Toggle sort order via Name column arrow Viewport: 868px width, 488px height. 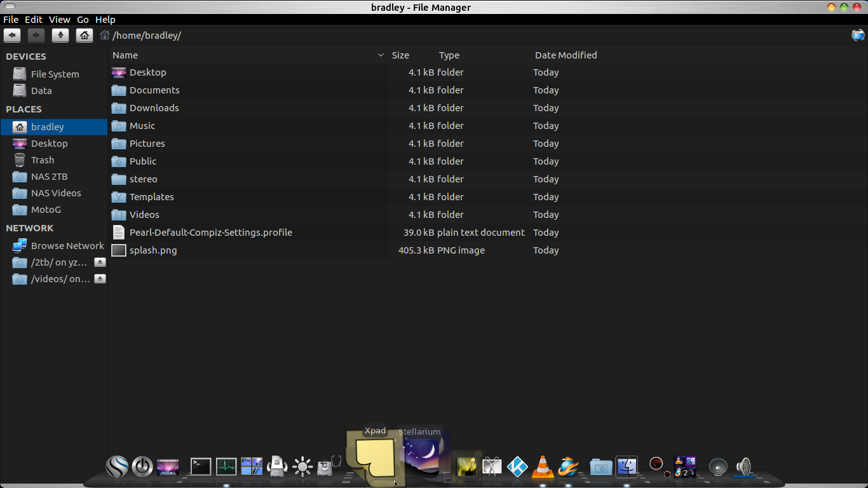pyautogui.click(x=381, y=55)
